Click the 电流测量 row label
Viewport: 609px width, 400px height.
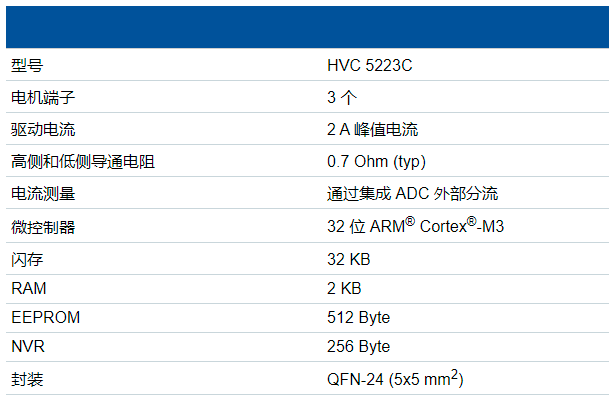(x=42, y=193)
